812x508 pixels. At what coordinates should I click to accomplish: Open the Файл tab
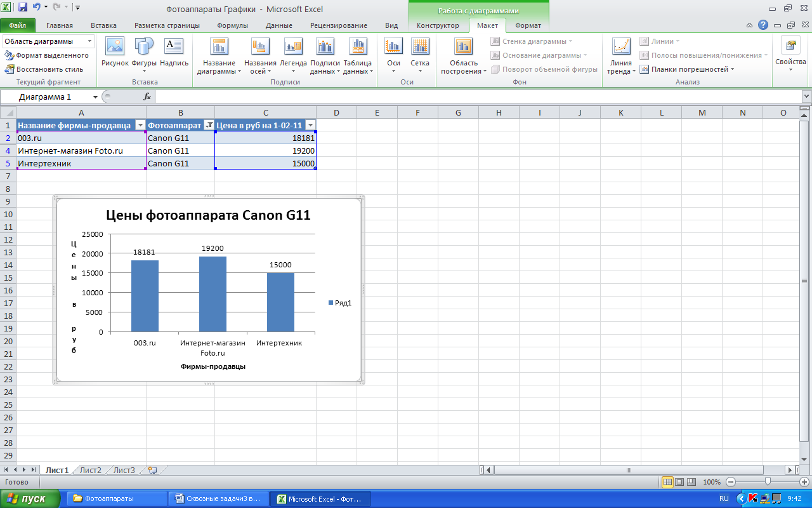(18, 25)
